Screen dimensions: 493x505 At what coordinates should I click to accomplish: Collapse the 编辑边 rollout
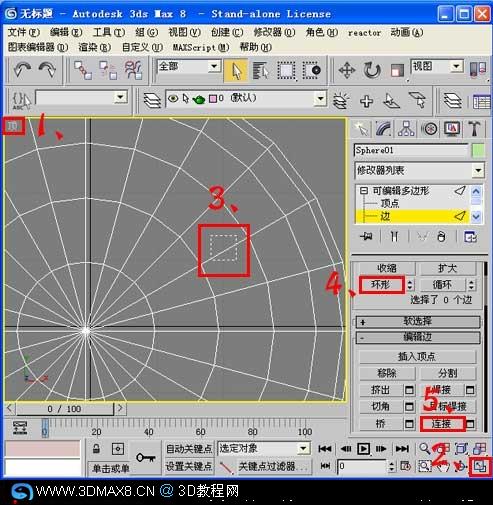point(418,337)
